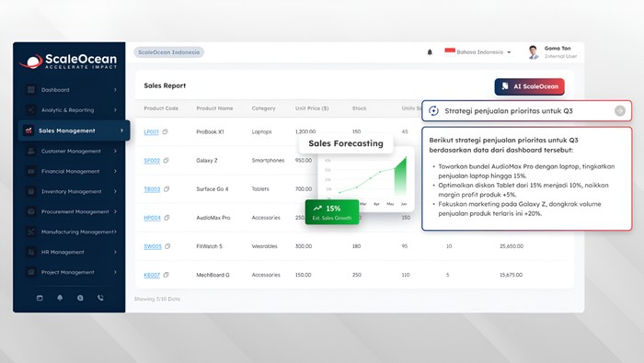Screen dimensions: 644x363
Task: Click the AI sparkle icon in prompt box
Action: (x=433, y=111)
